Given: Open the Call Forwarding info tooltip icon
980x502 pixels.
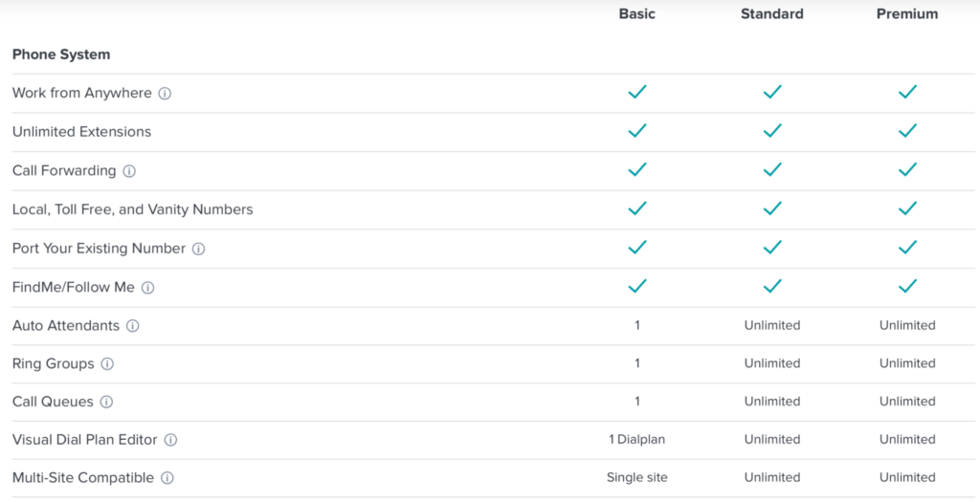Looking at the screenshot, I should (x=129, y=171).
